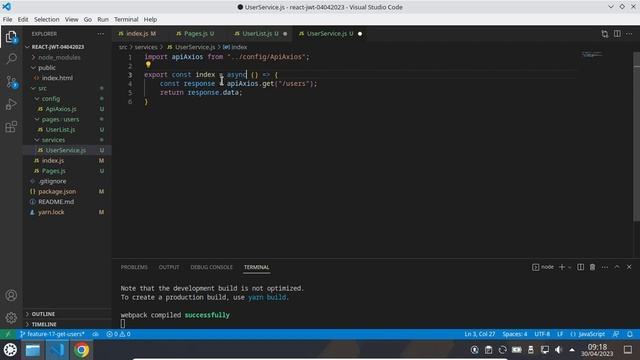Open the File menu

tap(7, 19)
